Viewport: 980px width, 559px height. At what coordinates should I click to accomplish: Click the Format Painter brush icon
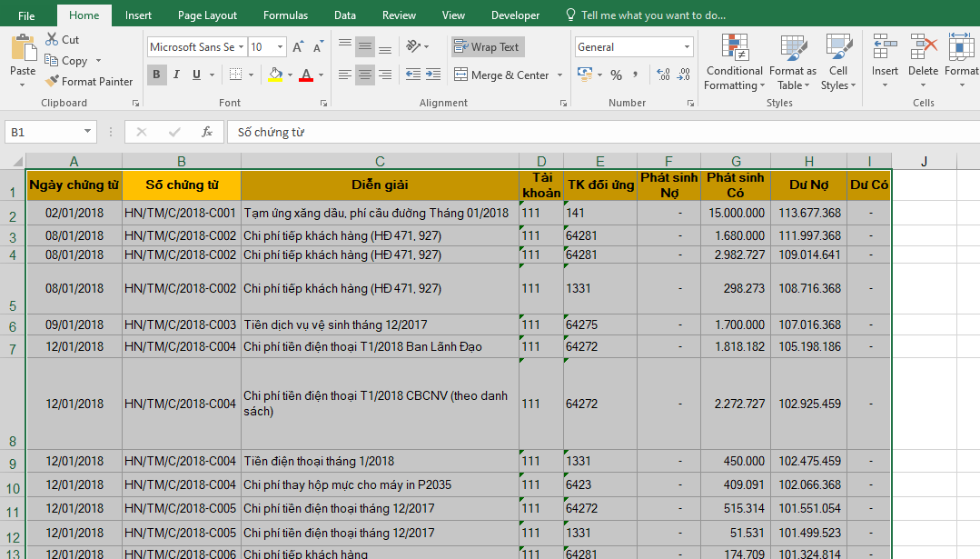click(52, 82)
